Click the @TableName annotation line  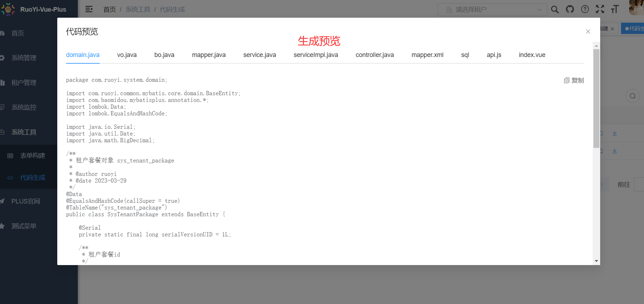pos(117,208)
